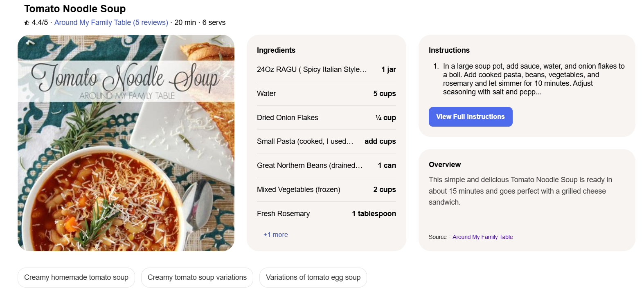Click the Small Pasta ingredient row
Image resolution: width=644 pixels, height=299 pixels.
[x=327, y=141]
